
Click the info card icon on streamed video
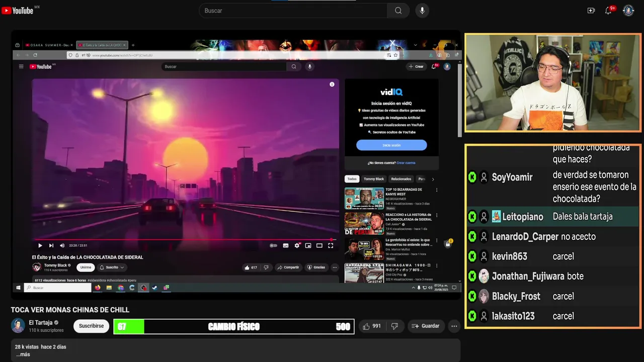pos(332,84)
